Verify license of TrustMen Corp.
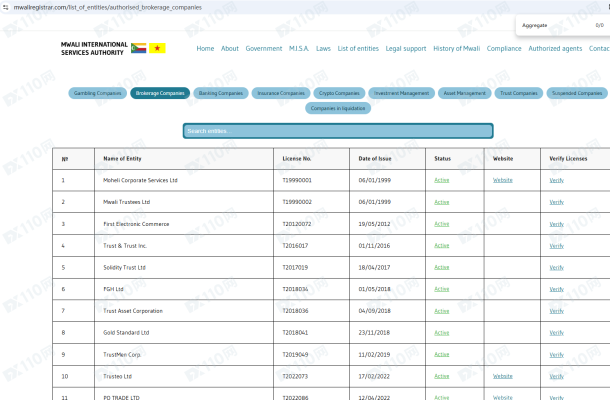Viewport: 610px width, 400px height. [556, 355]
